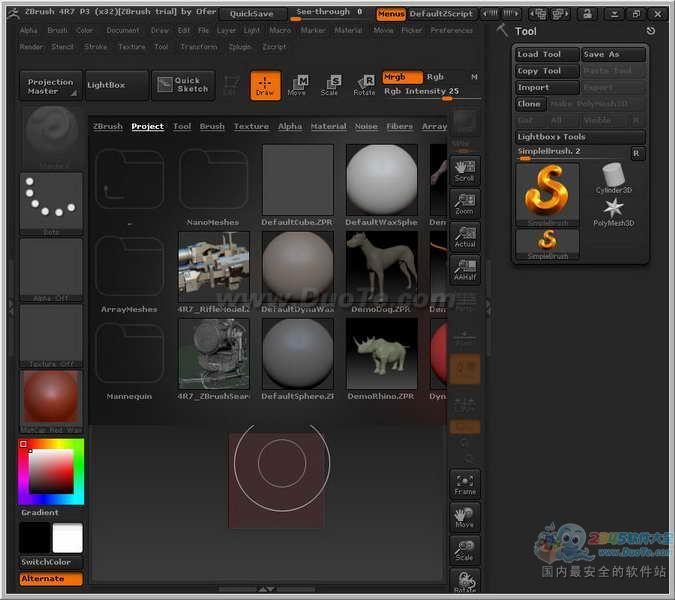
Task: Adjust the See-through slider
Action: [329, 13]
